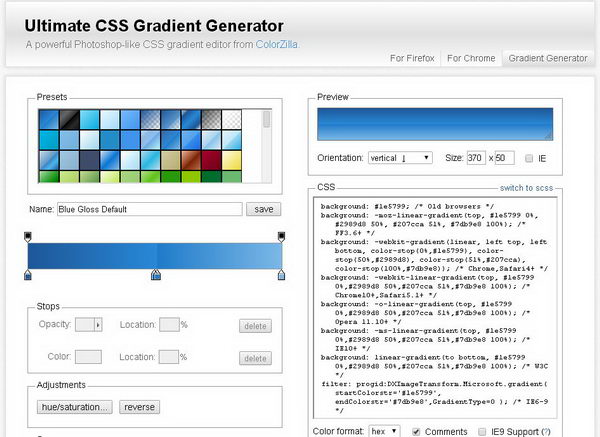The height and width of the screenshot is (437, 600).
Task: Select the black gloss gradient preset
Action: click(69, 119)
